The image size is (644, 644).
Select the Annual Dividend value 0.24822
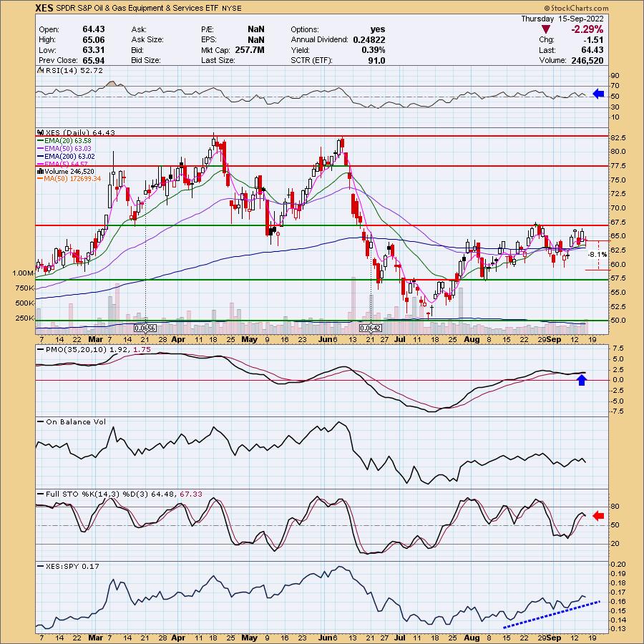369,40
